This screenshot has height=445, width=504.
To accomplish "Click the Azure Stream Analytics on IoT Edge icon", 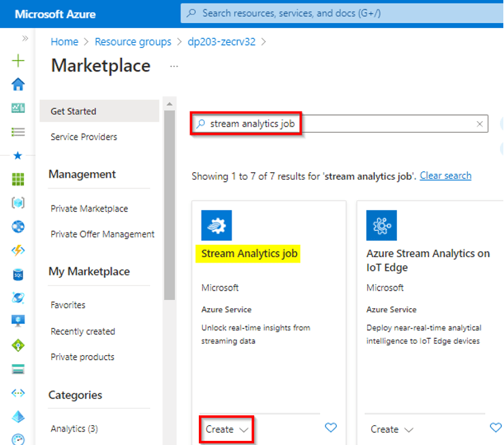I will point(381,225).
